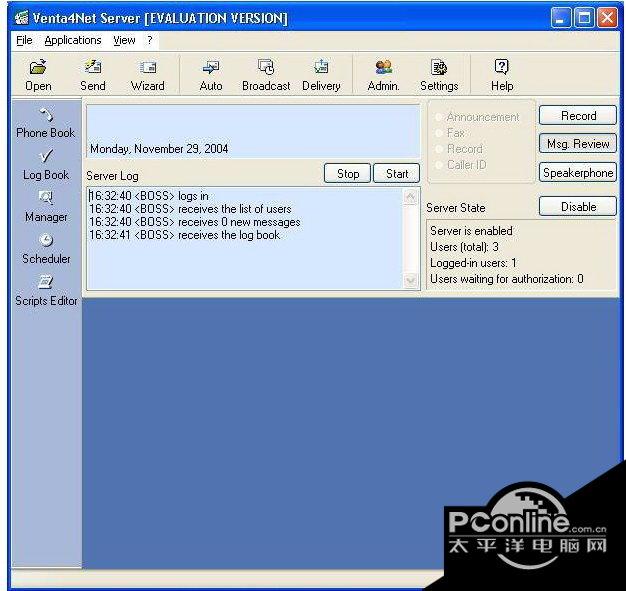The width and height of the screenshot is (626, 591).
Task: Open the Applications menu
Action: (x=73, y=40)
